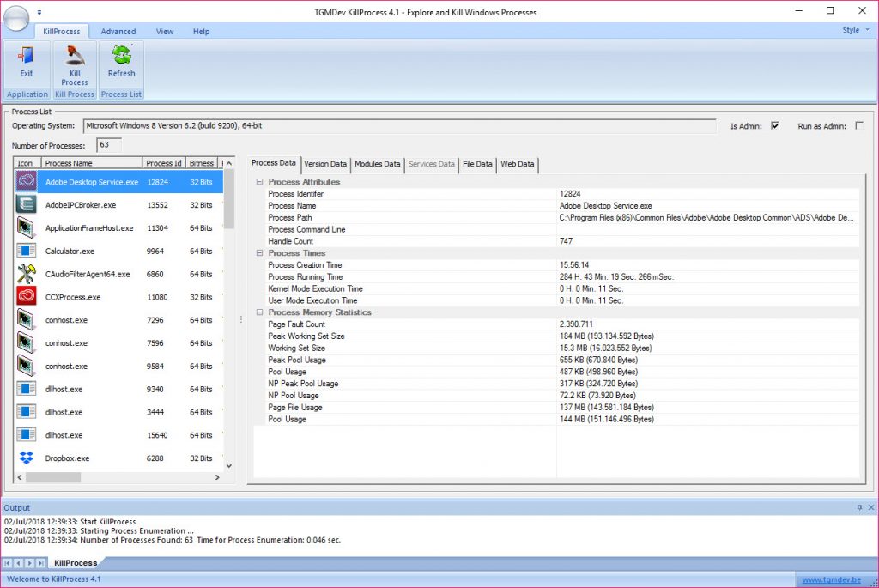Open the KillProcess ribbon tab
Image resolution: width=879 pixels, height=588 pixels.
[x=62, y=32]
